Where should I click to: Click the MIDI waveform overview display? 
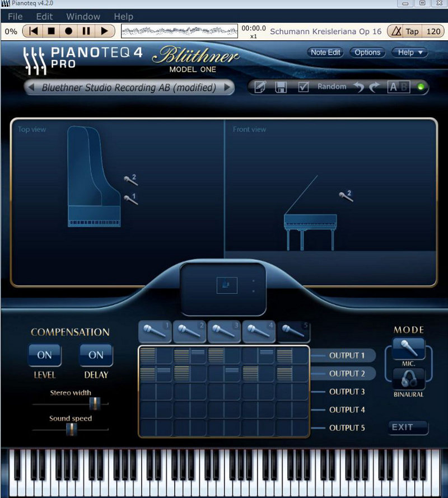[179, 31]
